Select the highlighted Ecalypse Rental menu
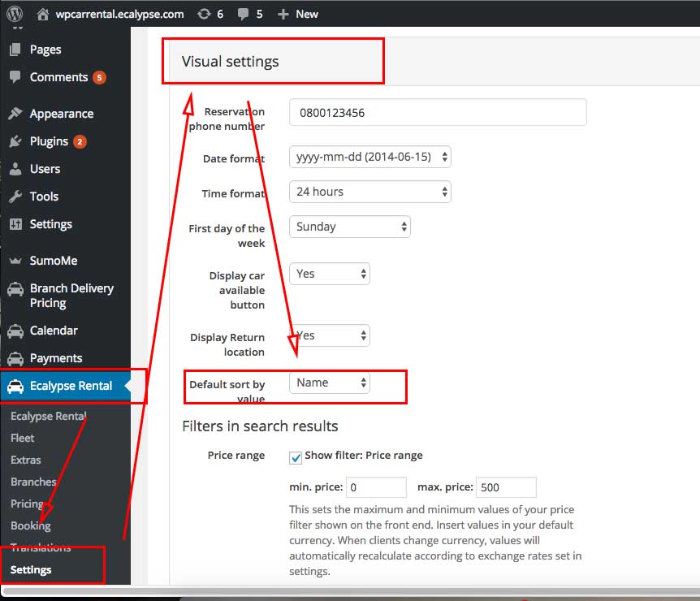This screenshot has height=601, width=700. 65,387
